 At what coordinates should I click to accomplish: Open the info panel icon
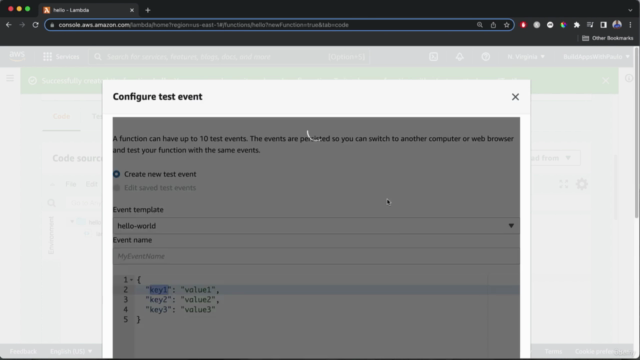pyautogui.click(x=629, y=78)
